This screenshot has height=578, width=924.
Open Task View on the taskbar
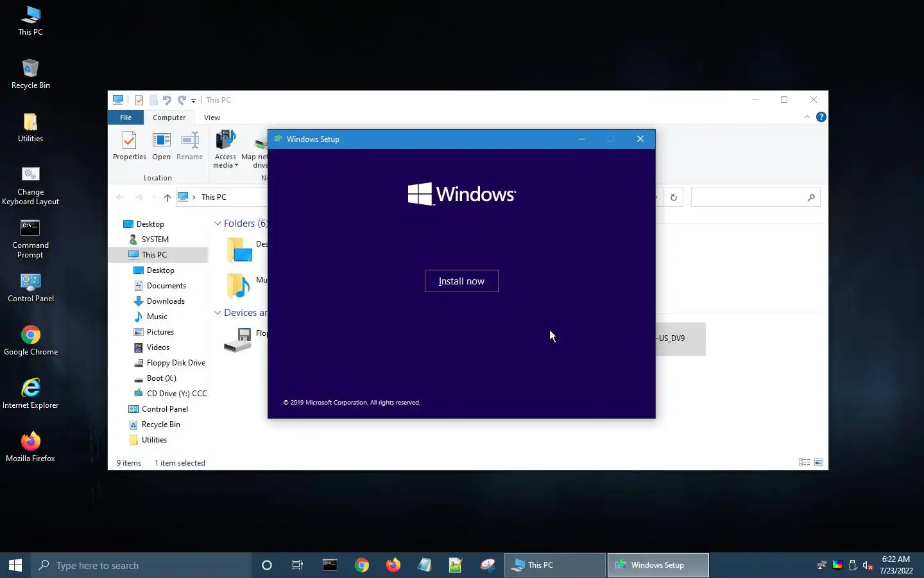click(x=298, y=565)
